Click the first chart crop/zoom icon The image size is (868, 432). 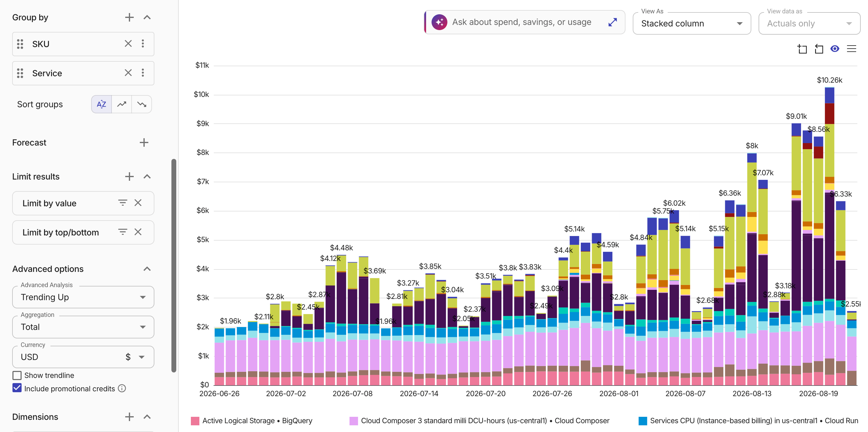click(802, 49)
